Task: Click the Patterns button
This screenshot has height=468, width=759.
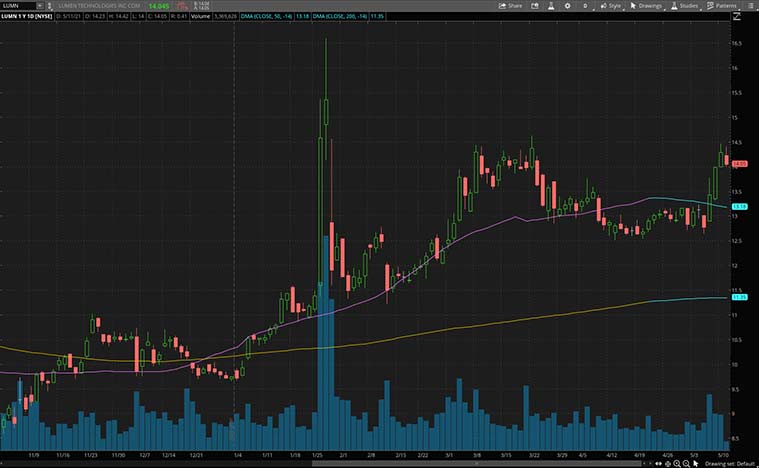Action: coord(724,5)
